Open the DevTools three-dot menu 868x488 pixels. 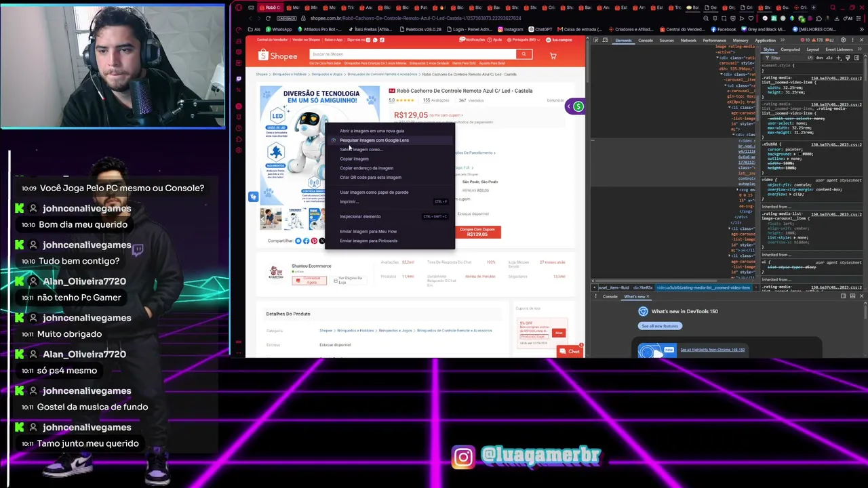pos(853,40)
